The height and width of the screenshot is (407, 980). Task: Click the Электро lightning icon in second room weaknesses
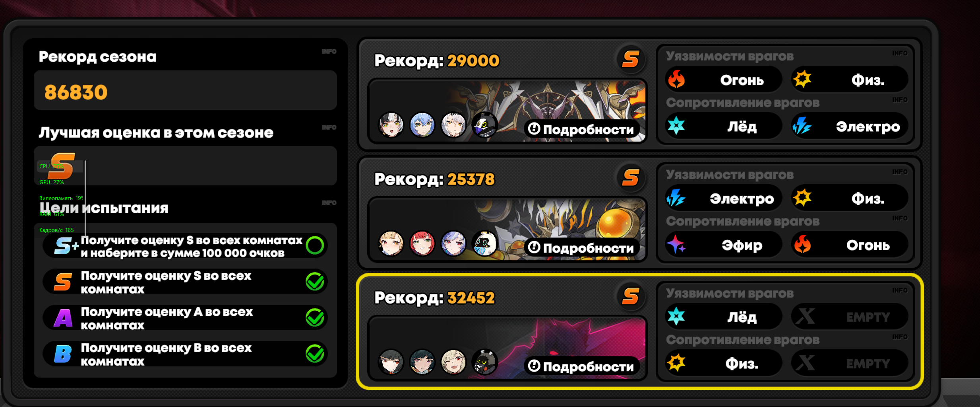[676, 198]
